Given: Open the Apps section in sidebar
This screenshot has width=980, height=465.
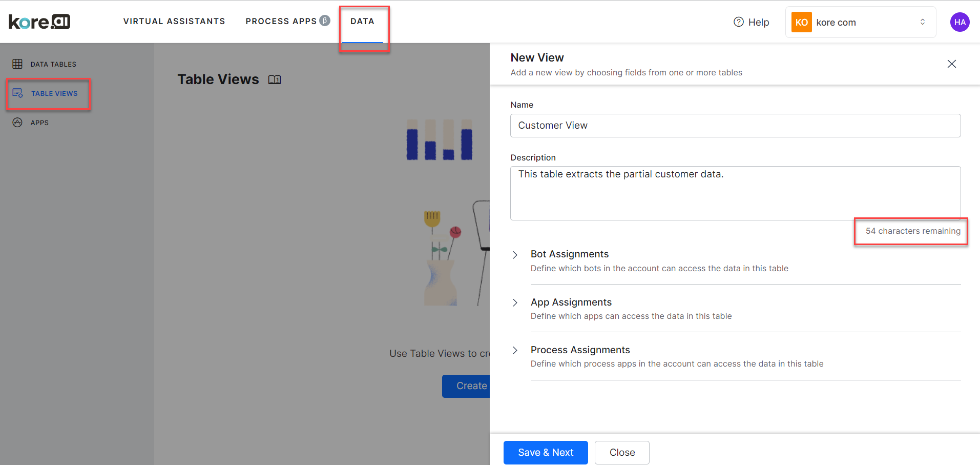Looking at the screenshot, I should [x=39, y=122].
